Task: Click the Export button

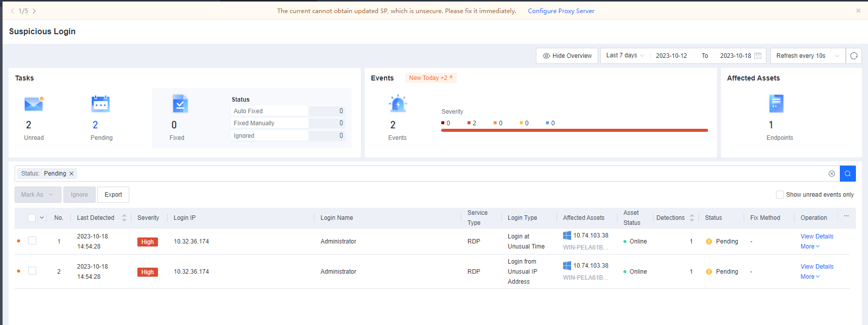Action: [113, 195]
